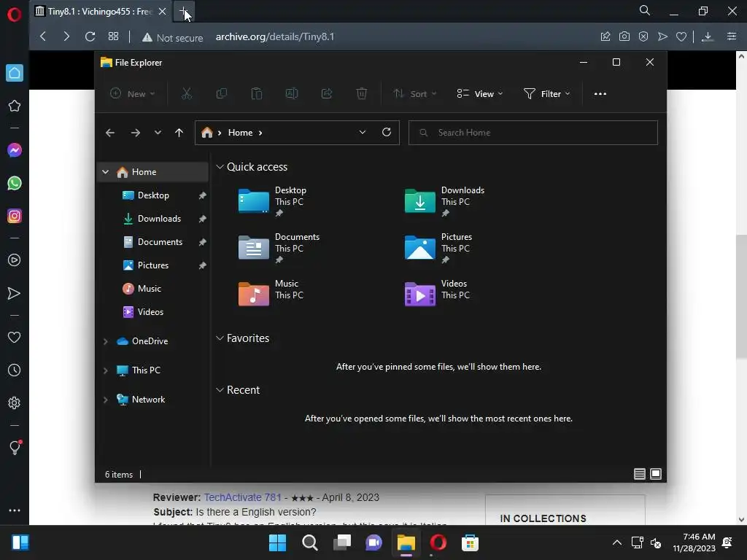Click the Opera sidebar lightbulb icon
Viewport: 747px width, 560px height.
[x=15, y=448]
